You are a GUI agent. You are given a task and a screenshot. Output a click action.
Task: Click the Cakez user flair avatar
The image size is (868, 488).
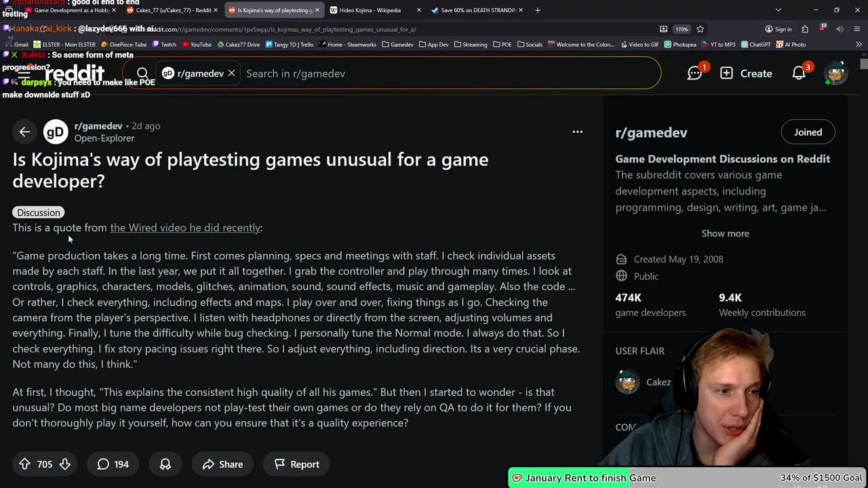627,382
